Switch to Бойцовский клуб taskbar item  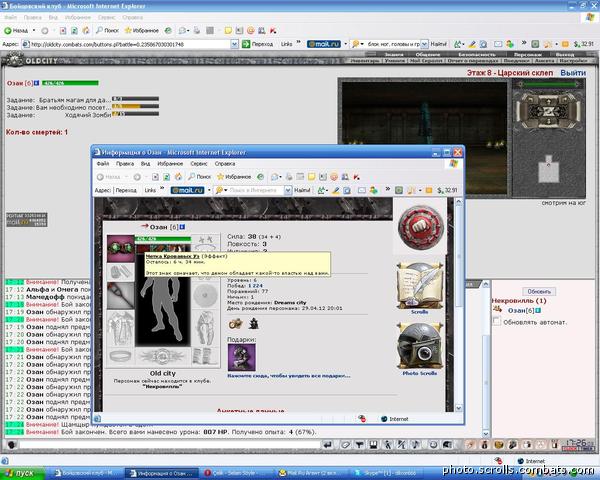[86, 473]
